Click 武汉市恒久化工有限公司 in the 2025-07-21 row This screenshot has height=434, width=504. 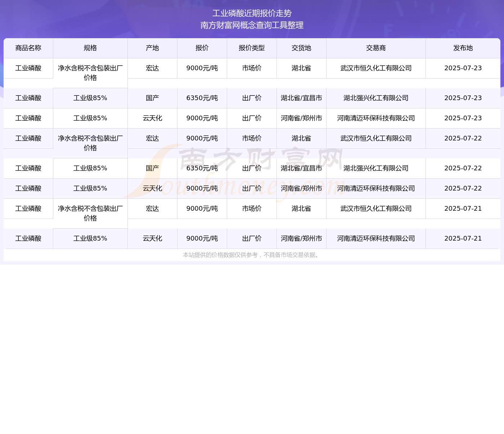(376, 209)
